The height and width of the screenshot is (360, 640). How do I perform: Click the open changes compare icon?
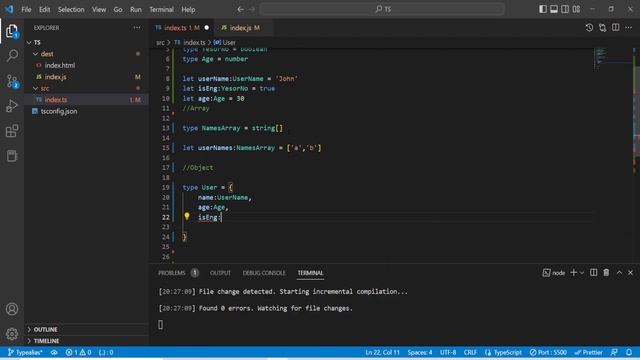coord(602,28)
